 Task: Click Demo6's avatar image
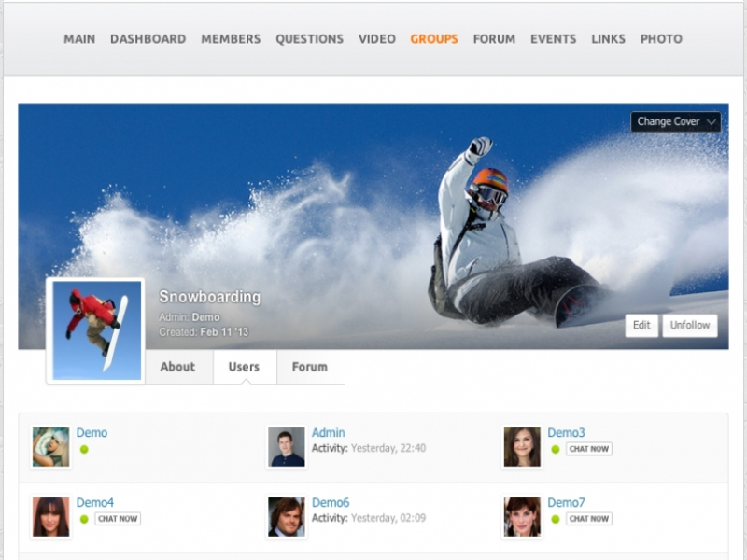286,516
